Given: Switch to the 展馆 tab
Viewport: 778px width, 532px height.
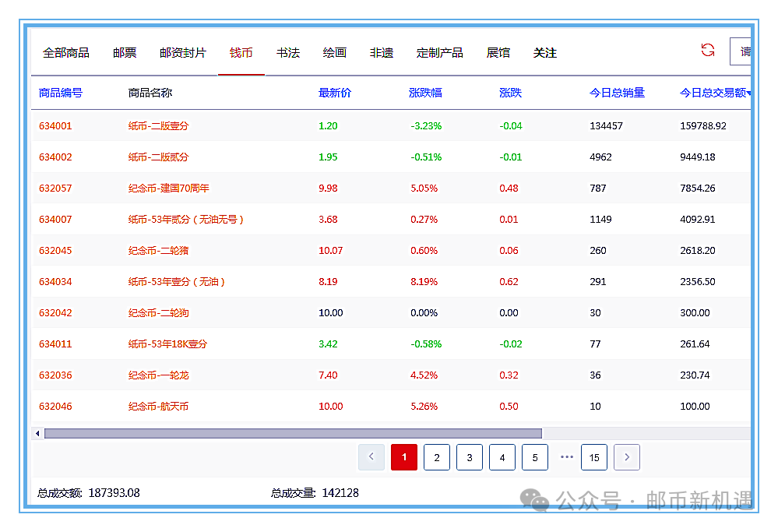Looking at the screenshot, I should (x=498, y=53).
